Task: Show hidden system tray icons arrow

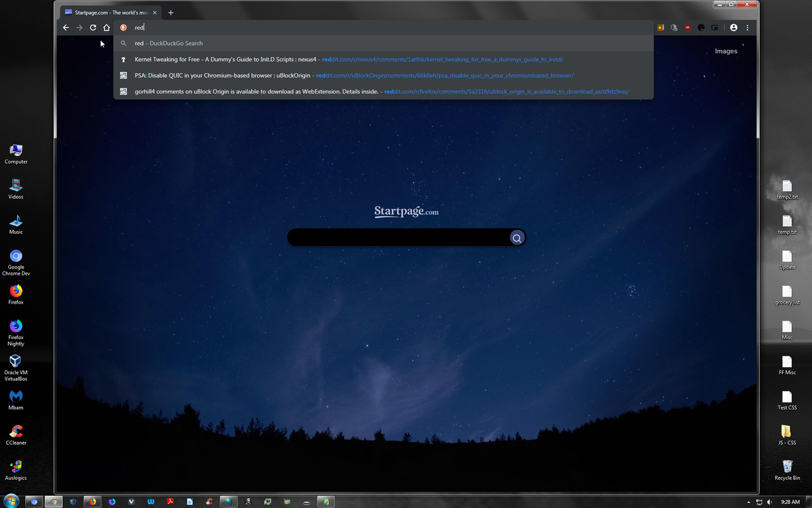Action: [x=750, y=502]
